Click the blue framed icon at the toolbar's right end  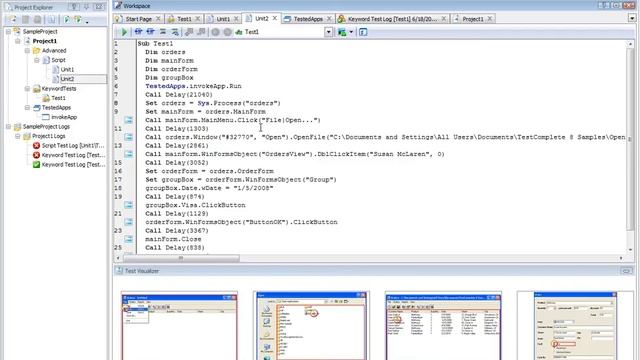point(363,32)
